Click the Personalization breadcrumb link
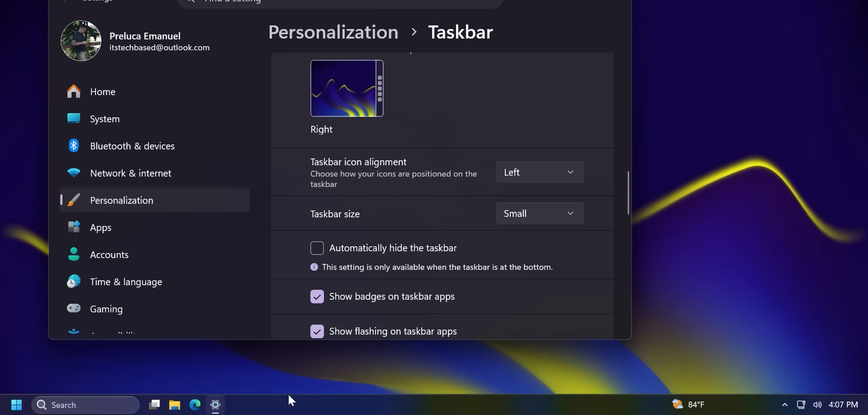The width and height of the screenshot is (868, 415). click(333, 32)
